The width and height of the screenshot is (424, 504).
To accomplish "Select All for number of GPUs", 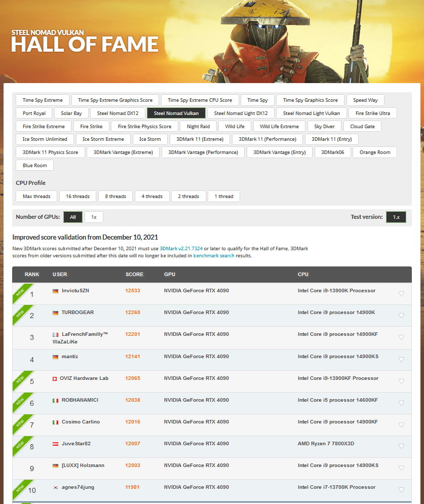I will pyautogui.click(x=73, y=217).
